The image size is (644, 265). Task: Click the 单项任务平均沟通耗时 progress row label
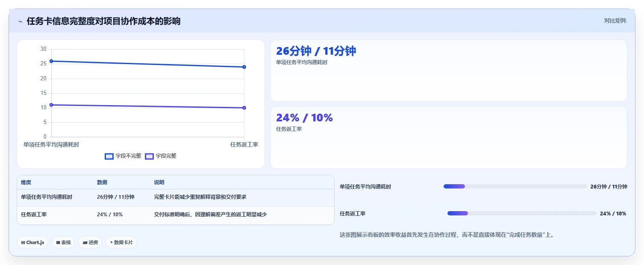(x=365, y=187)
